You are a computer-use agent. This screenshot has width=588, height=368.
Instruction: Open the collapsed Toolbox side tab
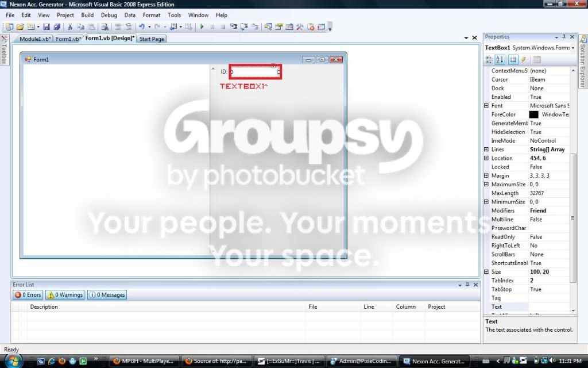point(4,50)
